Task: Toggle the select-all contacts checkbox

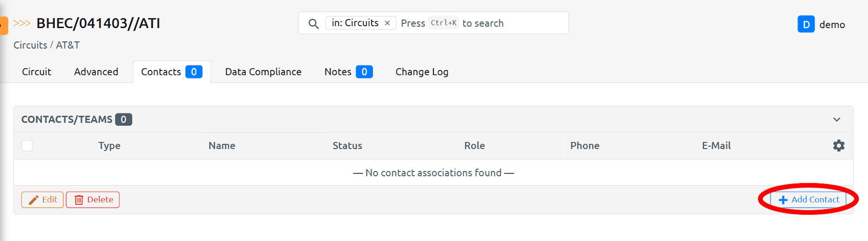Action: [27, 146]
